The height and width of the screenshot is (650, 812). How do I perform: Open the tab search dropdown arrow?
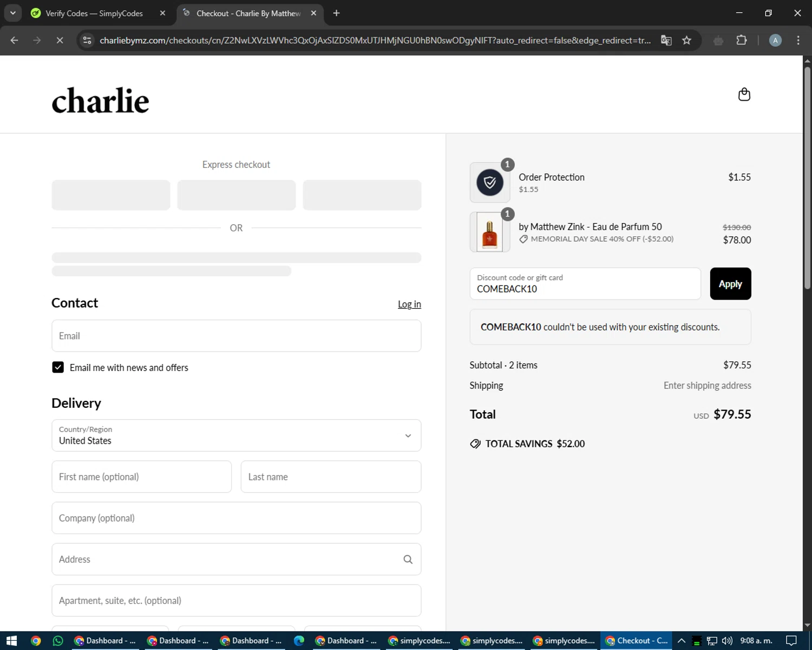[x=12, y=13]
